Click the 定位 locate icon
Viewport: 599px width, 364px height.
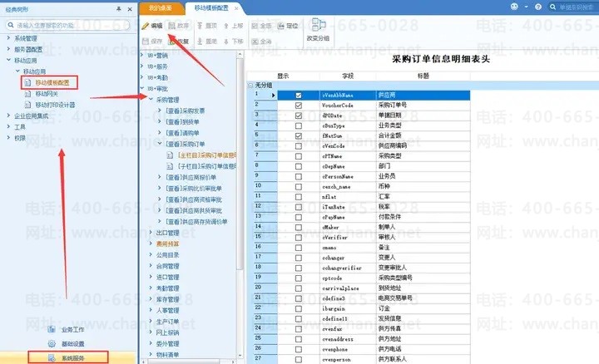click(281, 26)
